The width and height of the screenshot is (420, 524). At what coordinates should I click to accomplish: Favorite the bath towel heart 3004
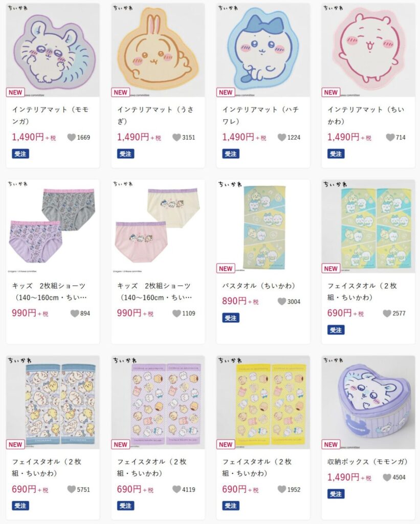point(282,301)
